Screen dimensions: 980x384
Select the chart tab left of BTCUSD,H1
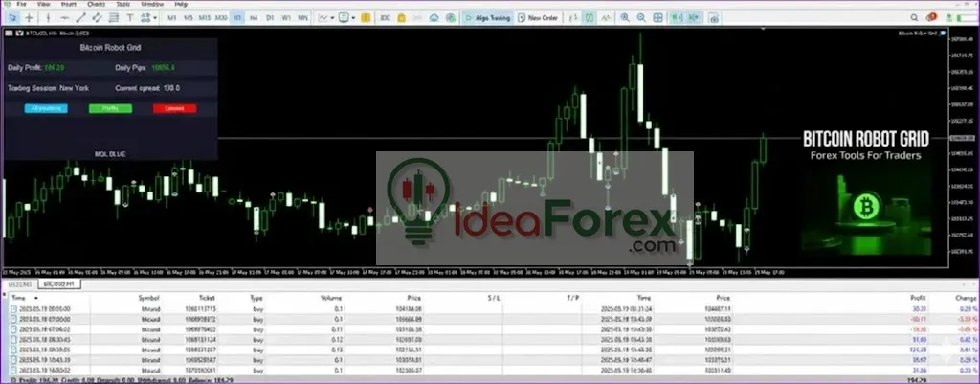click(20, 284)
